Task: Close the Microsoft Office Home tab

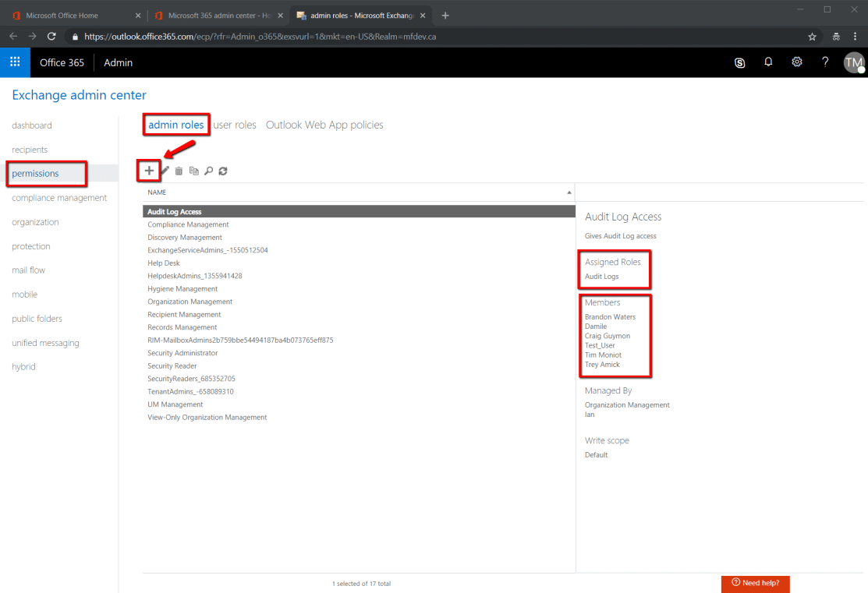Action: click(138, 16)
